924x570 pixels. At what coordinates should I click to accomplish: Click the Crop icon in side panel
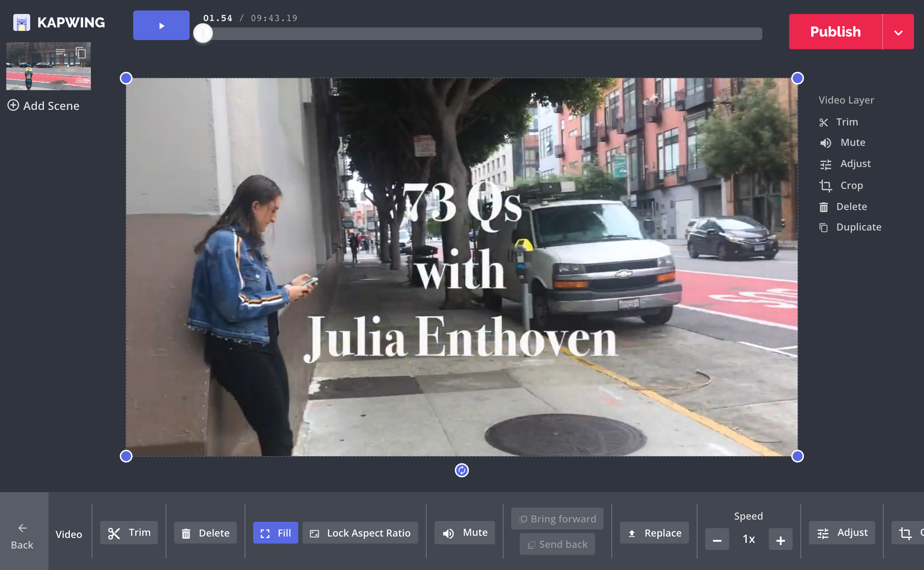pyautogui.click(x=826, y=186)
